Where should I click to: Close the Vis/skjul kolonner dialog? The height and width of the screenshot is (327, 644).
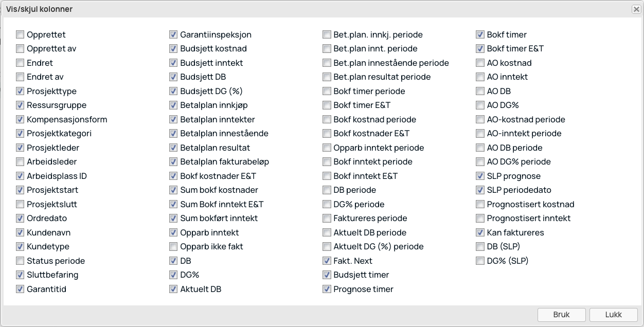(x=636, y=9)
